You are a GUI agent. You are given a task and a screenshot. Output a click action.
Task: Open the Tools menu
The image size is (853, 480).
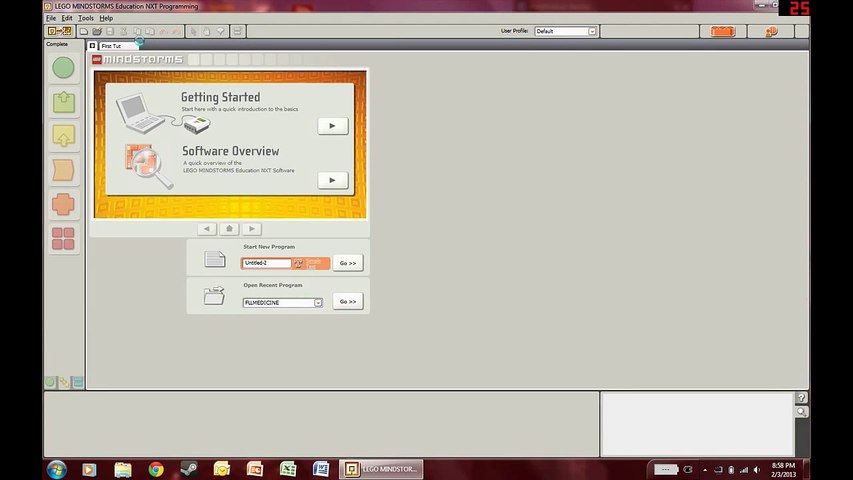point(86,18)
